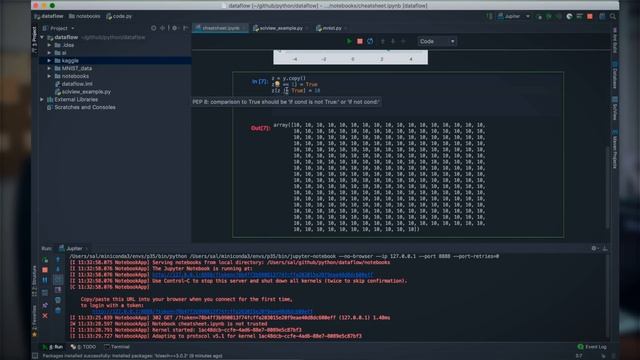The image size is (640, 360).
Task: Open the Code cell type dropdown
Action: point(437,41)
